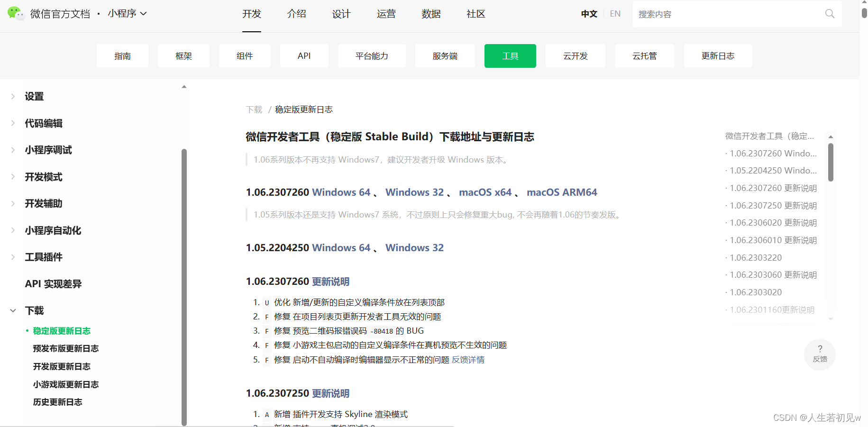Screen dimensions: 868x427
Task: Expand the 设置 sidebar section
Action: tap(13, 96)
